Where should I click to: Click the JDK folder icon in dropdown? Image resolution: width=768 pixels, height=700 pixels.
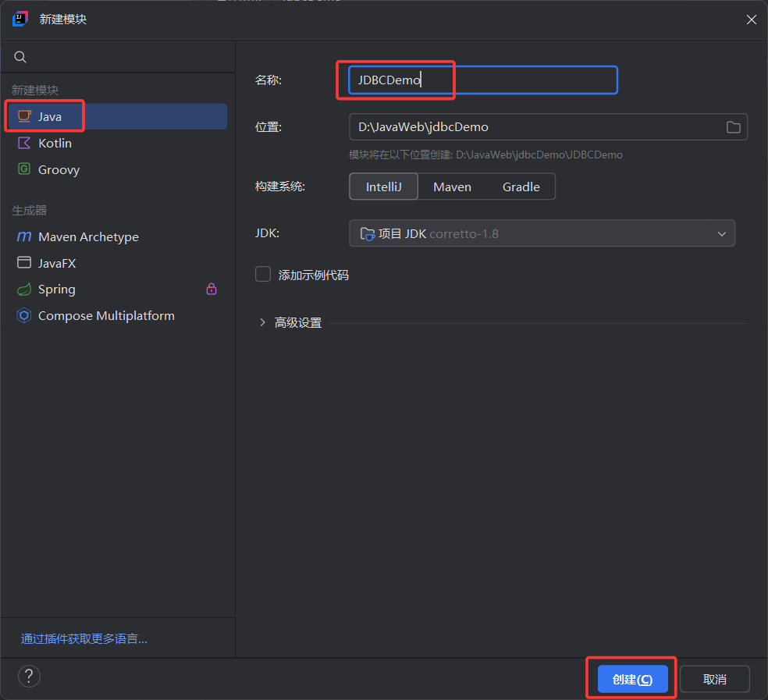[x=368, y=233]
